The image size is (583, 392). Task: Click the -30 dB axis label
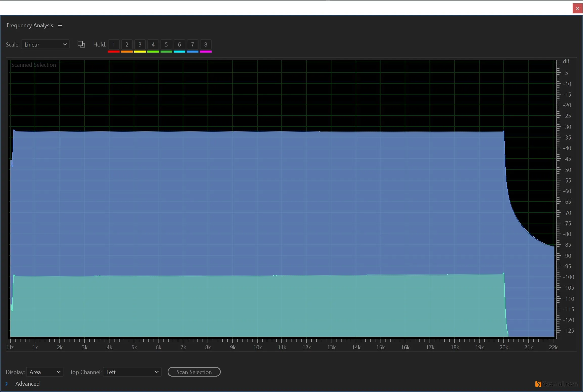tap(567, 127)
